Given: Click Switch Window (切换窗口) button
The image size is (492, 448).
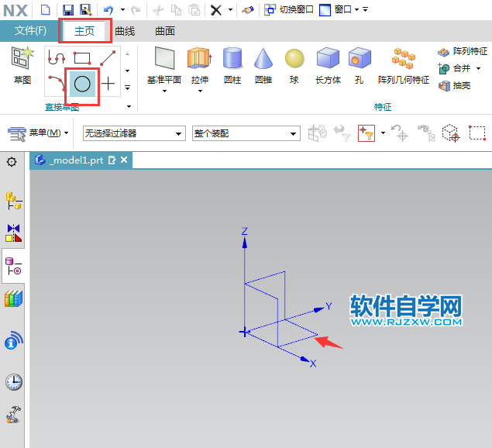Looking at the screenshot, I should click(289, 10).
